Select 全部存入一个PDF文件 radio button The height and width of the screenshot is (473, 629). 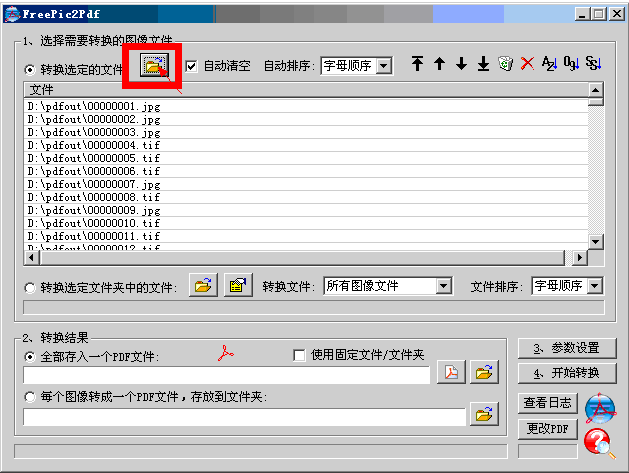click(30, 357)
